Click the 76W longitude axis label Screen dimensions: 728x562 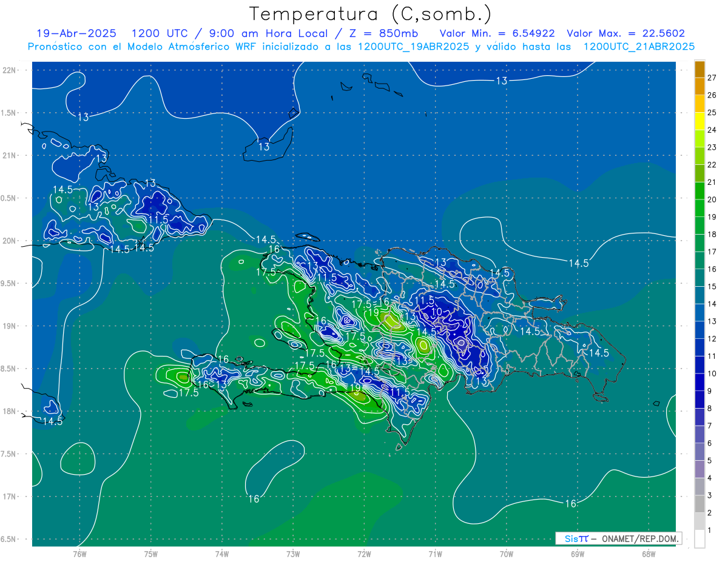(x=79, y=554)
